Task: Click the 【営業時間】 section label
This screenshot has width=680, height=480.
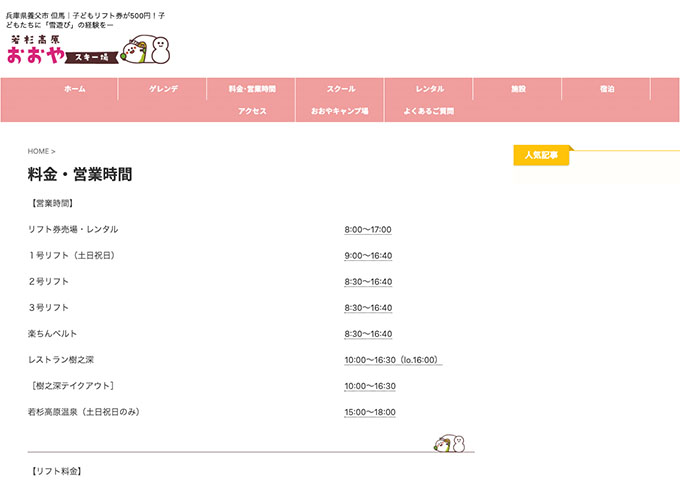Action: point(52,203)
